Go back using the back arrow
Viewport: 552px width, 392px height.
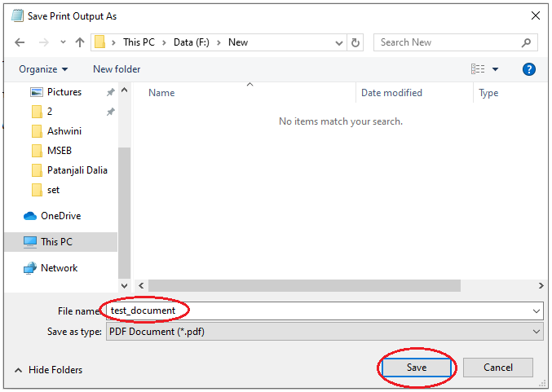(20, 42)
